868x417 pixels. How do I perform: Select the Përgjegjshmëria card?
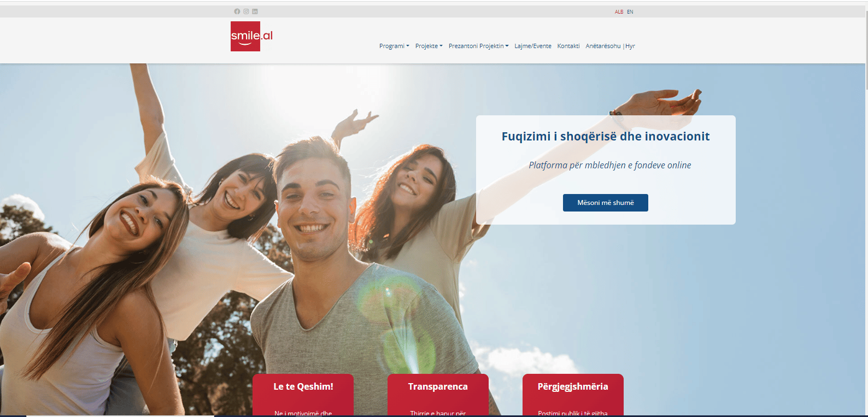(x=573, y=395)
